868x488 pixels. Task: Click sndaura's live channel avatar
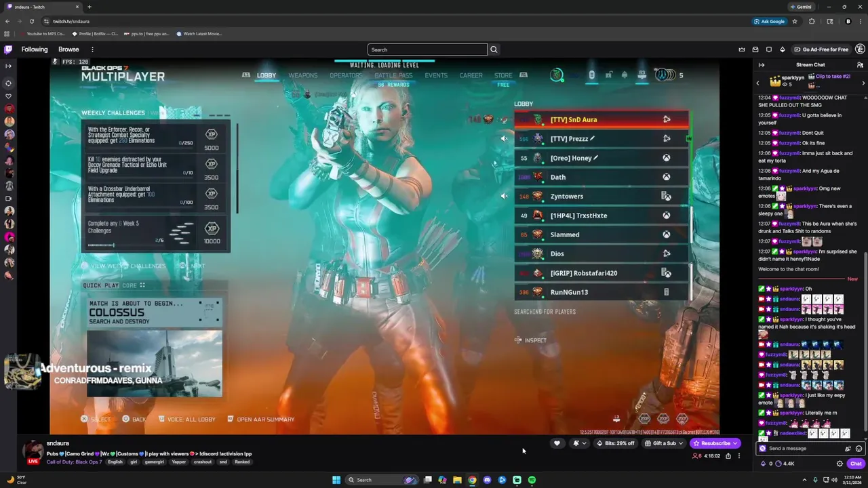[x=33, y=451]
